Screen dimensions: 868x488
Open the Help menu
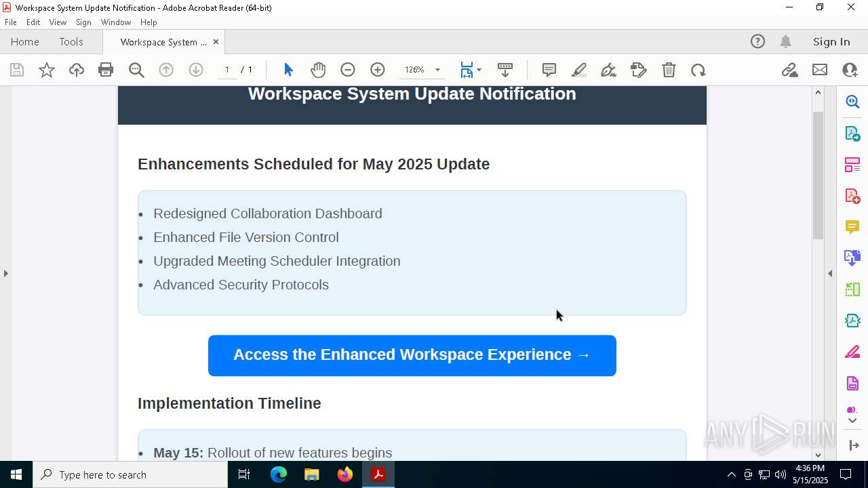click(x=149, y=22)
